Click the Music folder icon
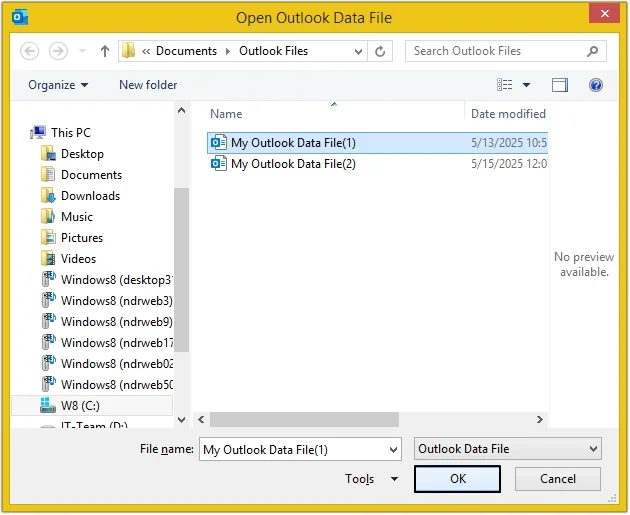The width and height of the screenshot is (630, 515). (x=49, y=217)
